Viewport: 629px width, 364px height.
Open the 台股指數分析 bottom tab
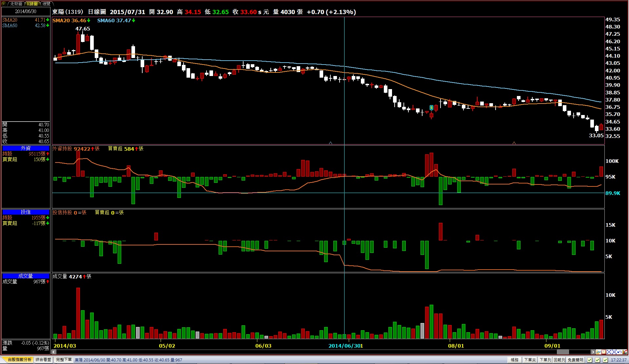click(x=19, y=359)
